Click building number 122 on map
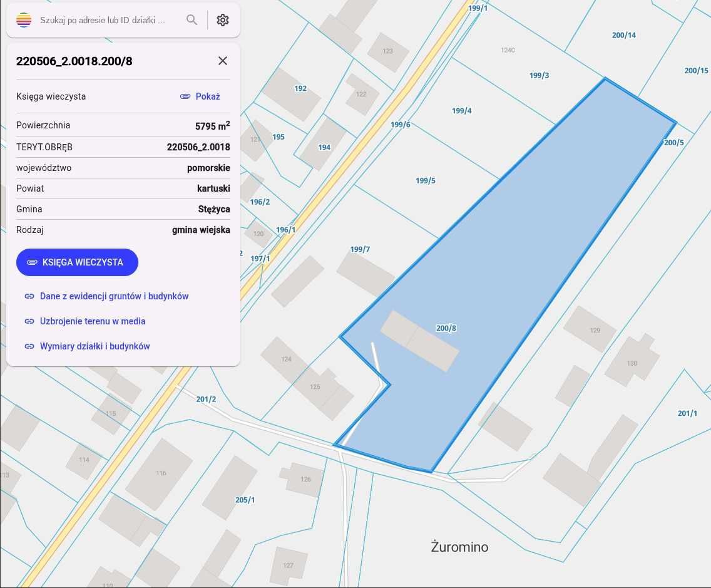 [x=361, y=95]
